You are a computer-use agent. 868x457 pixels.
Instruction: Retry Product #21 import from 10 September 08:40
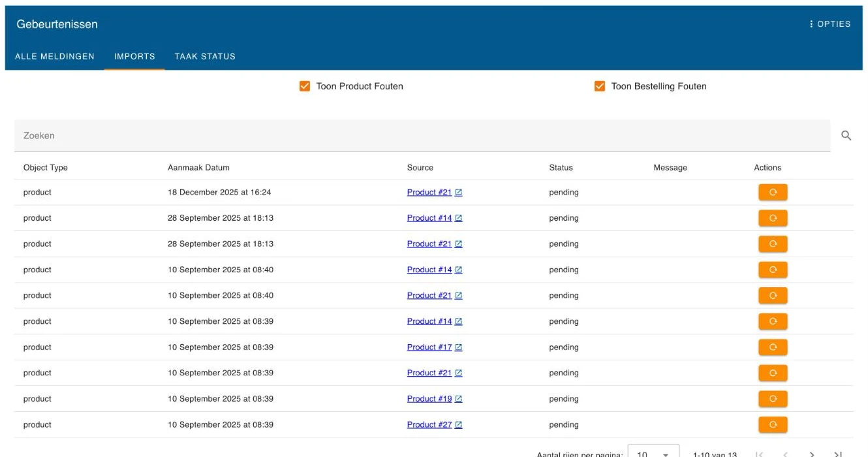pos(773,296)
